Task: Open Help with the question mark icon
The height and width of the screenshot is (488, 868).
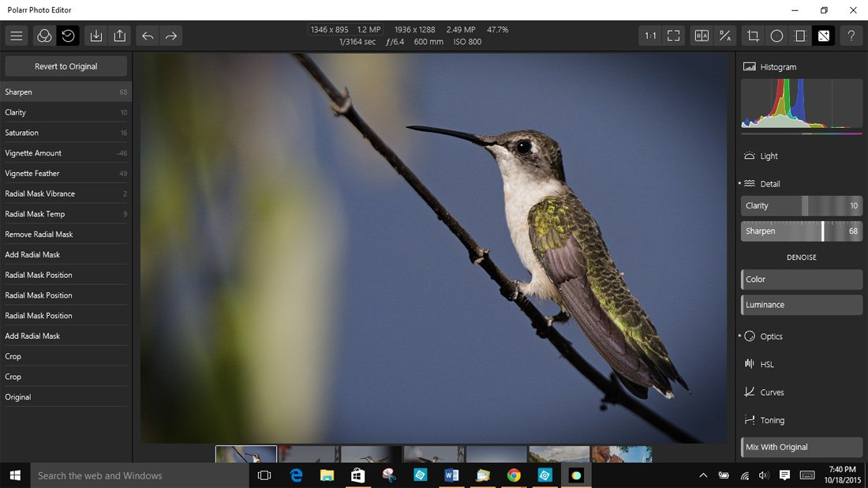Action: pos(851,36)
